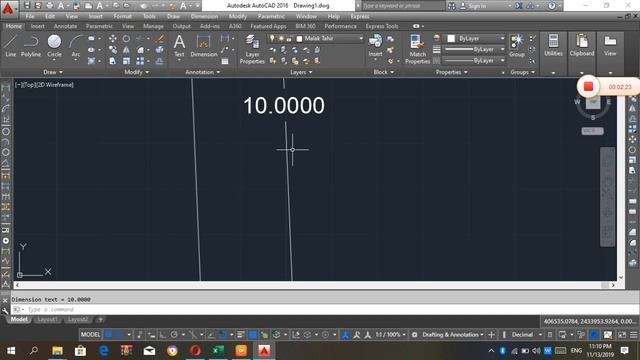Image resolution: width=640 pixels, height=360 pixels.
Task: Click the Help question mark icon
Action: coord(551,6)
